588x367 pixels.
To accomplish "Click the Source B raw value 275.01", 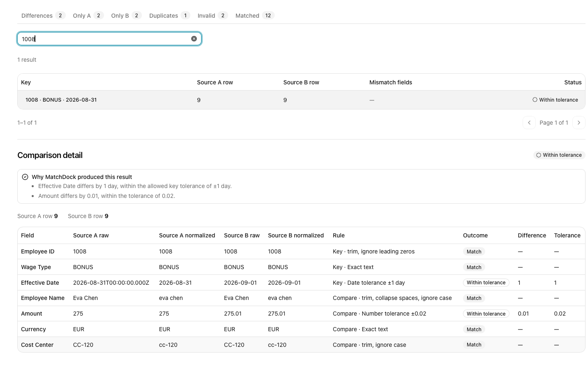I will pos(233,314).
